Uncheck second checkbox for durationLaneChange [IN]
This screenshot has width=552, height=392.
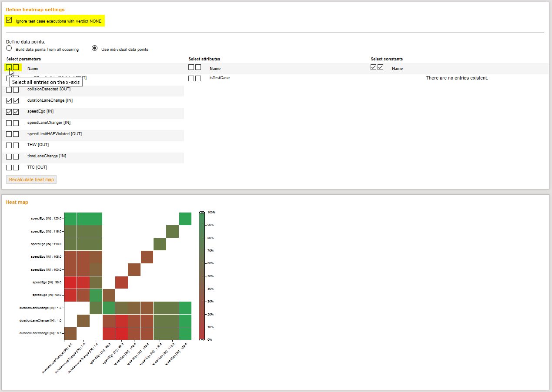tap(16, 101)
